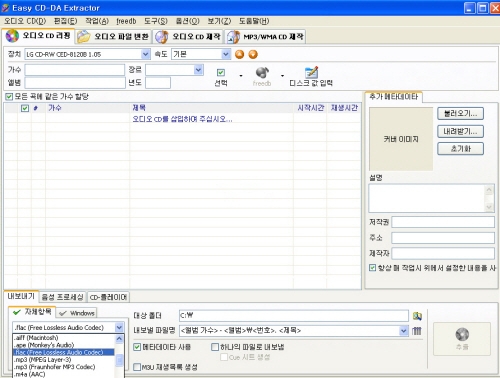
Task: Select the 추가 메타데이타 tab
Action: [x=393, y=97]
